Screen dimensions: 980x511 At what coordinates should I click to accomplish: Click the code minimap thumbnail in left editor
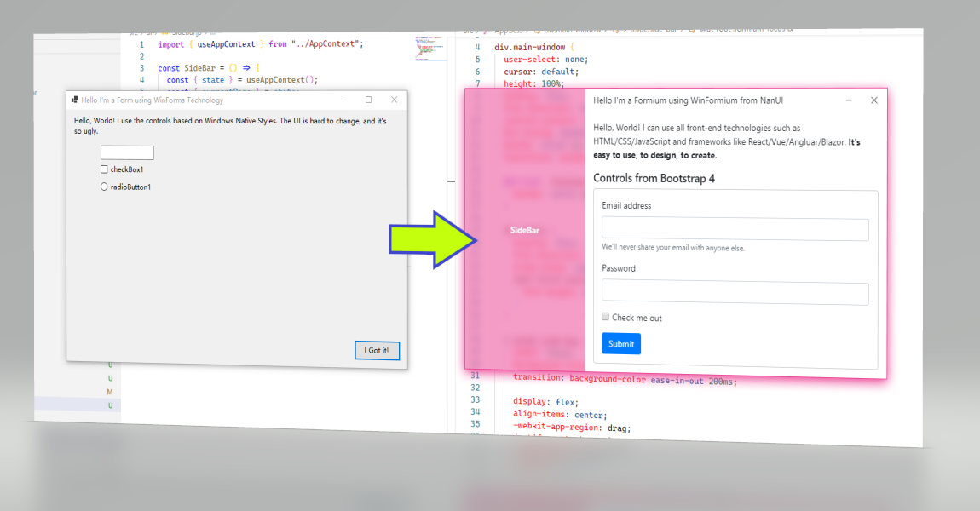pyautogui.click(x=429, y=48)
